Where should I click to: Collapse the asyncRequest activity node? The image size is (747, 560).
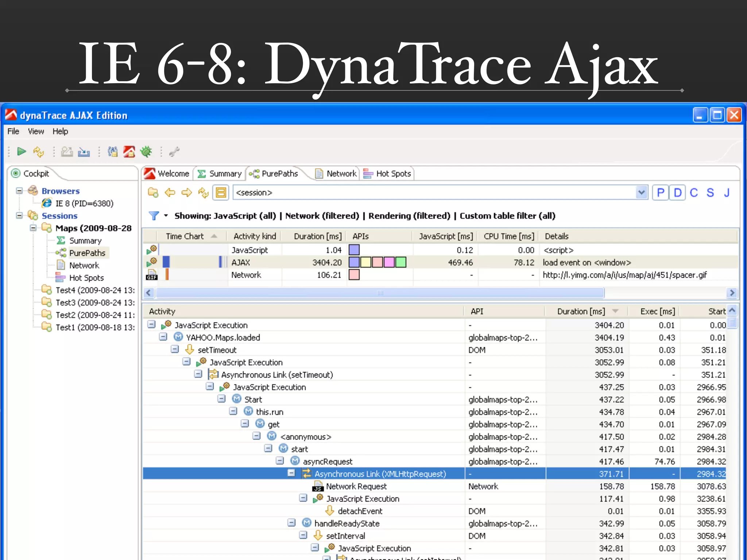click(x=280, y=461)
